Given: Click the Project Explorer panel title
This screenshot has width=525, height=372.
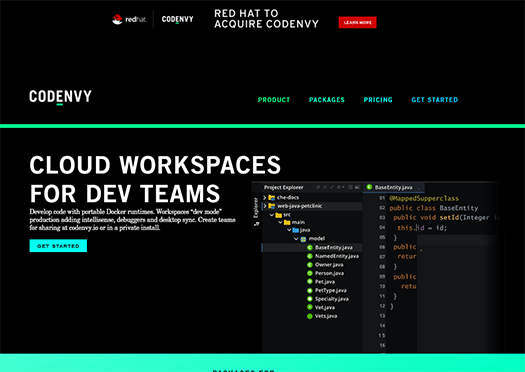Looking at the screenshot, I should [x=284, y=187].
